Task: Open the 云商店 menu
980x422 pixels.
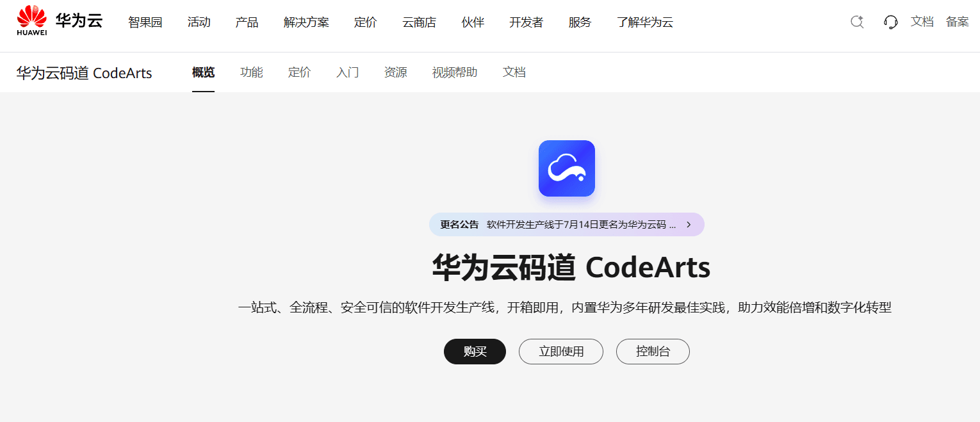Action: click(x=420, y=22)
